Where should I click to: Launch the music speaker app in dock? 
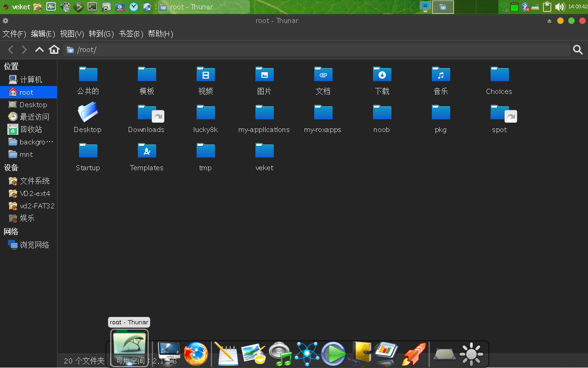click(280, 354)
